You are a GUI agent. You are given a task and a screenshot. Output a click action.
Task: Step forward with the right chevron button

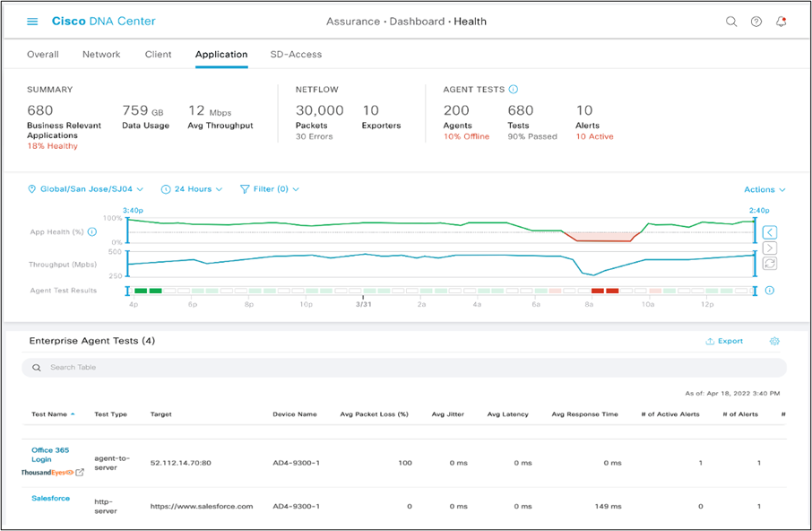(769, 248)
